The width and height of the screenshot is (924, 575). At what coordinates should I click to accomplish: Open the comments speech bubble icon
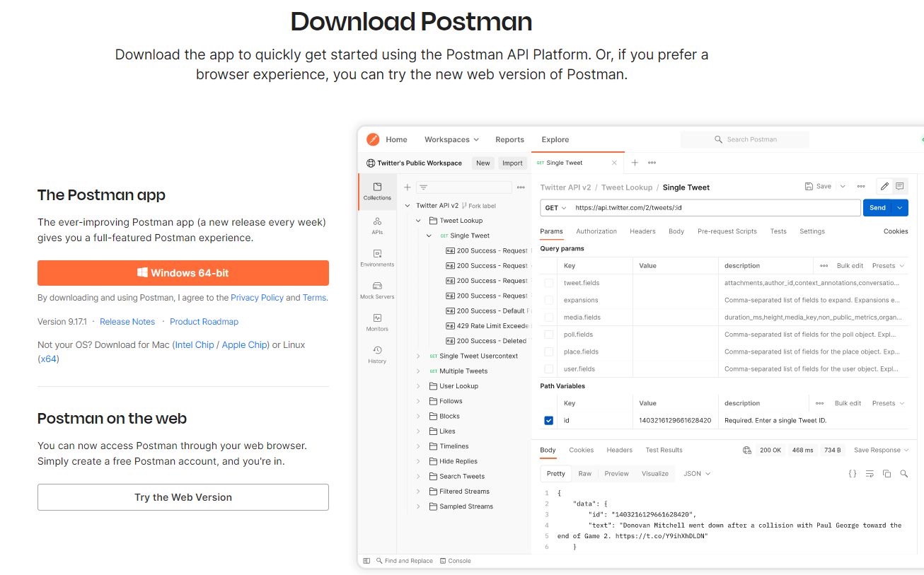tap(900, 187)
